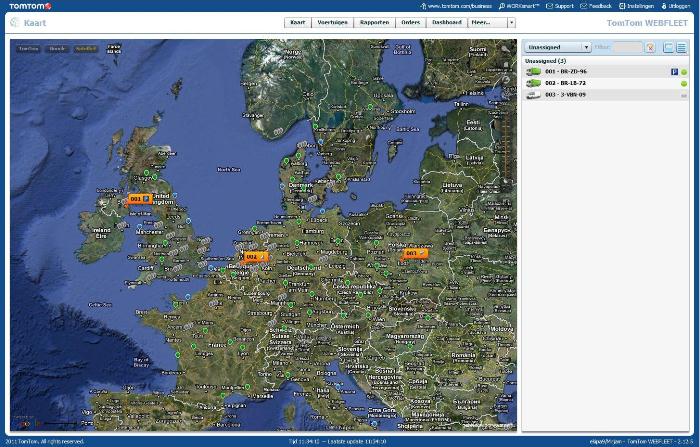
Task: Open the Feedback link
Action: [x=596, y=6]
